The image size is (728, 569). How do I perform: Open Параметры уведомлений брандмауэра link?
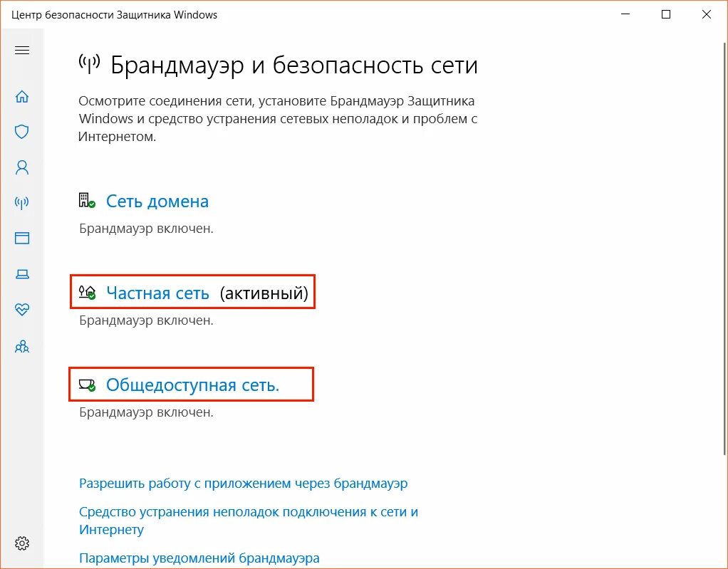(199, 558)
